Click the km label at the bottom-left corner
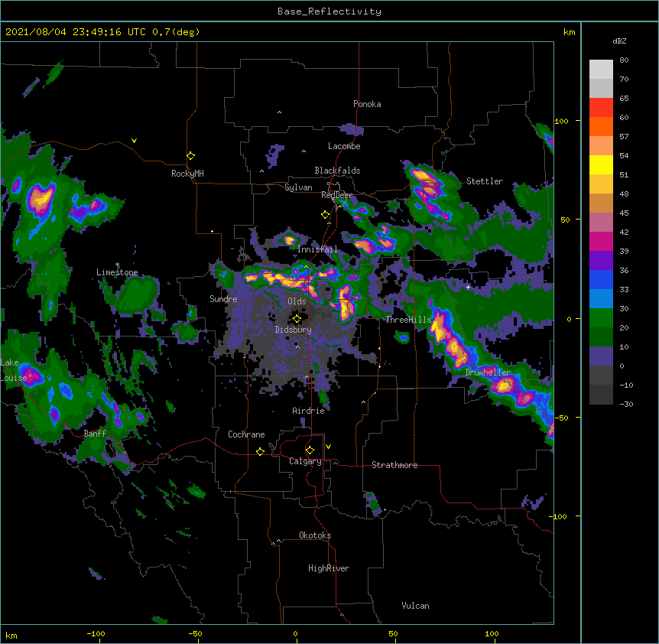 pyautogui.click(x=11, y=636)
